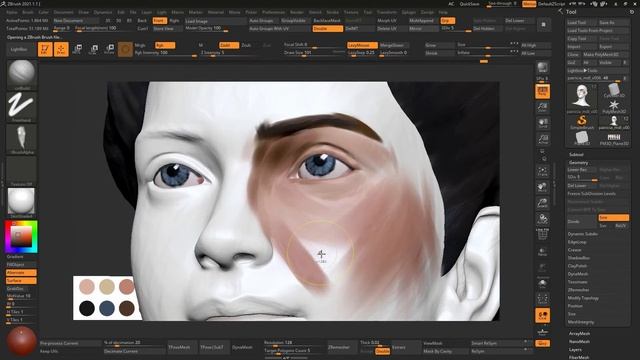Open the Texture menu
This screenshot has width=640, height=360.
click(351, 12)
